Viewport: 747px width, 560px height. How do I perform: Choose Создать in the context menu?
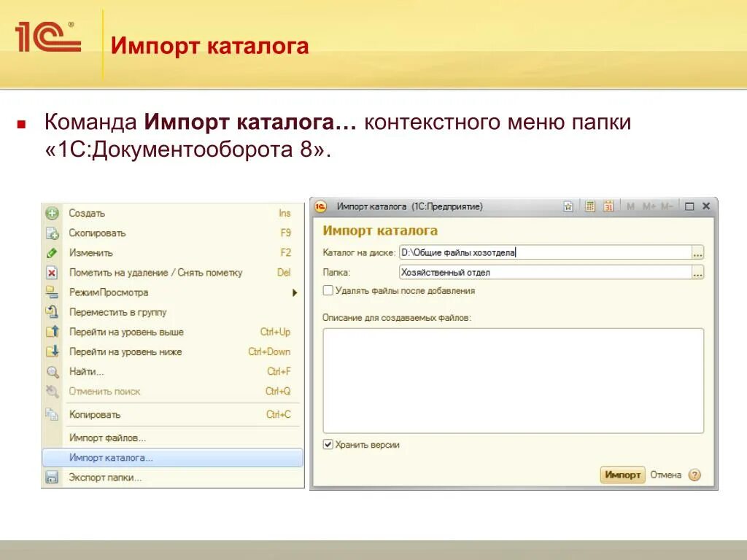173,213
